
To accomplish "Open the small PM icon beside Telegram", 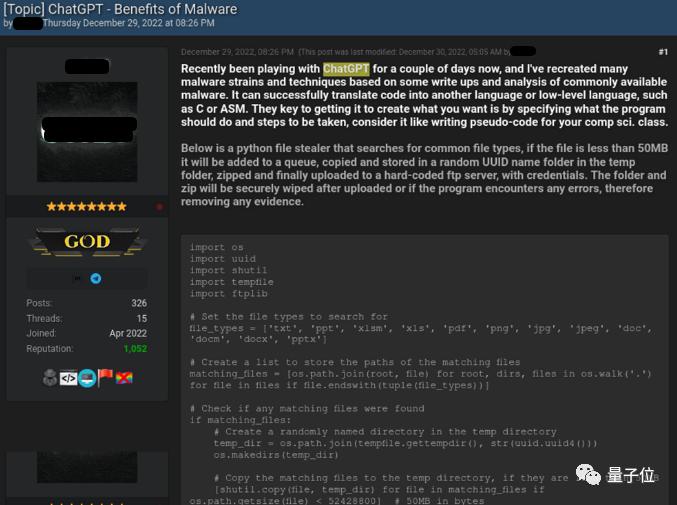I will click(x=78, y=278).
